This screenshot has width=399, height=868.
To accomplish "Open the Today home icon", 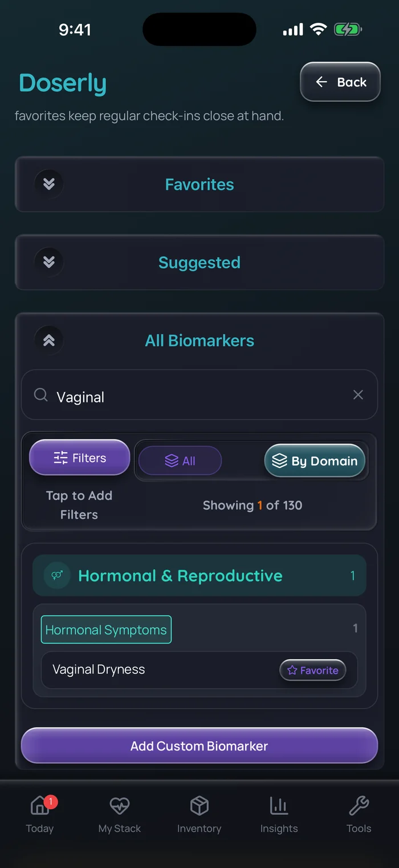I will [x=39, y=806].
